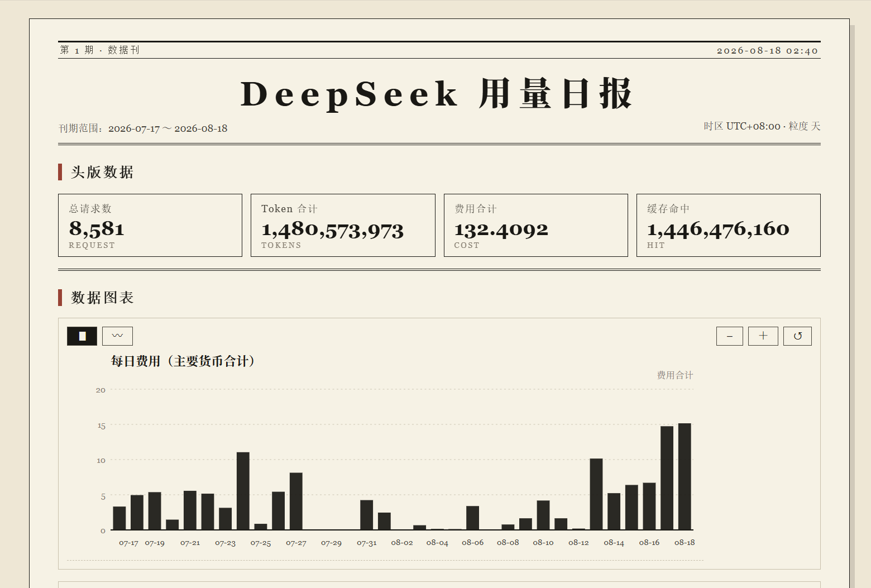Click the tallest bar for 08-18

point(685,476)
